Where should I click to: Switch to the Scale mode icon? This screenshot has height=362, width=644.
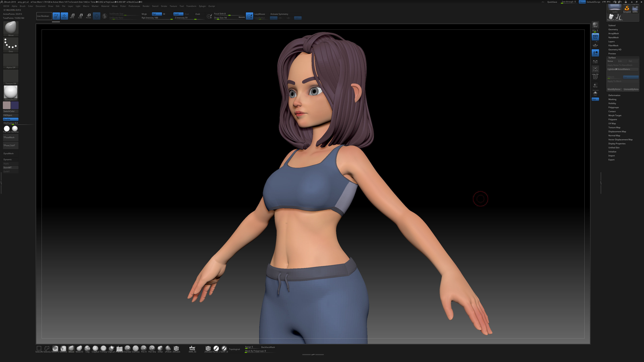click(x=80, y=16)
